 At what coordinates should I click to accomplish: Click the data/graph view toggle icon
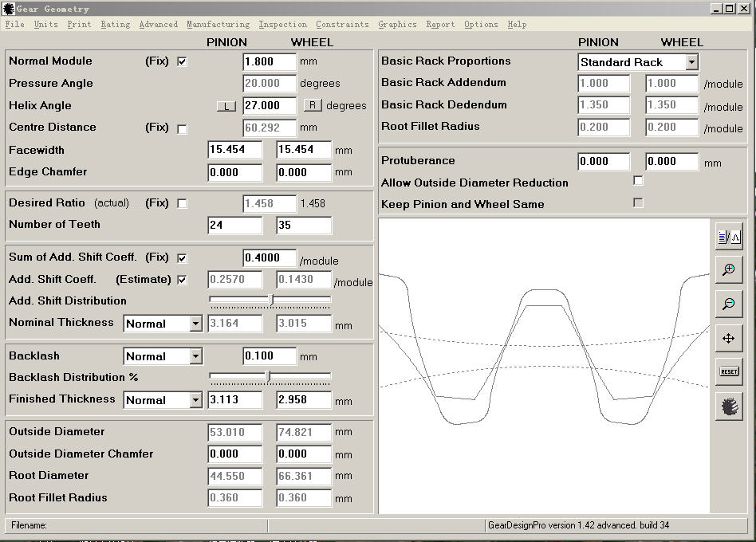(729, 237)
